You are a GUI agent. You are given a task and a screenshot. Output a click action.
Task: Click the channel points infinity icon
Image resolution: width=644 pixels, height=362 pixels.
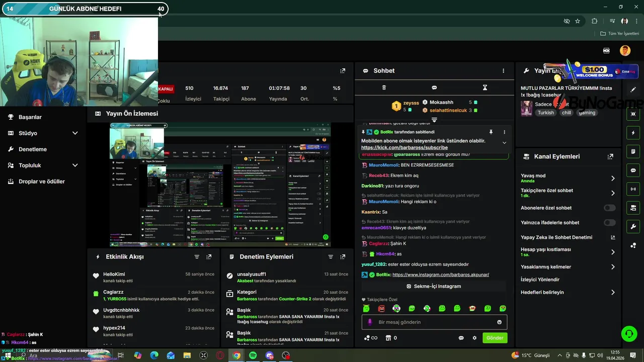[x=370, y=338]
